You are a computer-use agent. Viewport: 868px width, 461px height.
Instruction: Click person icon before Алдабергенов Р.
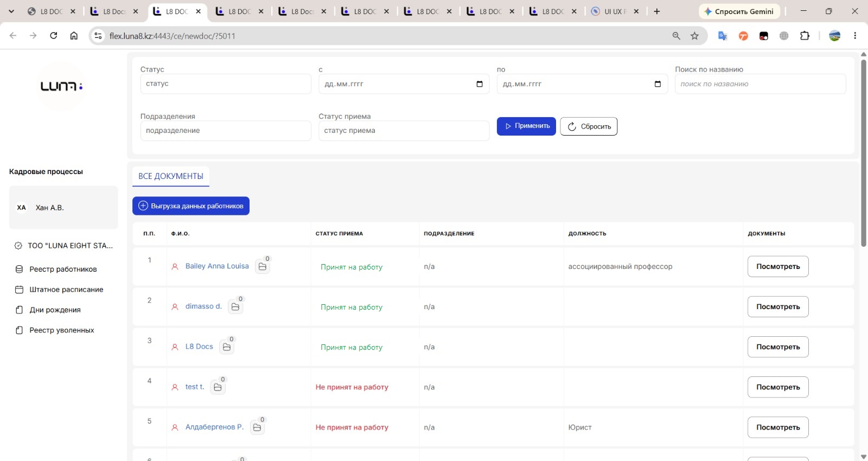tap(175, 427)
